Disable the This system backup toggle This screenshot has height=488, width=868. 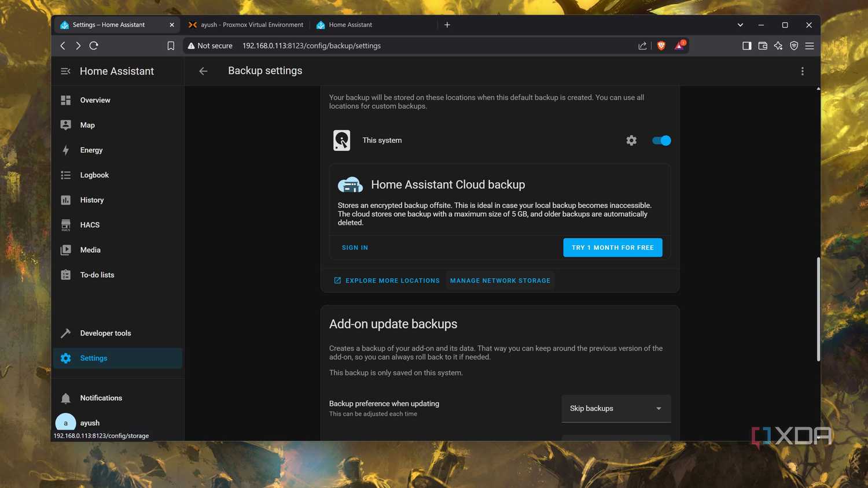(x=661, y=141)
